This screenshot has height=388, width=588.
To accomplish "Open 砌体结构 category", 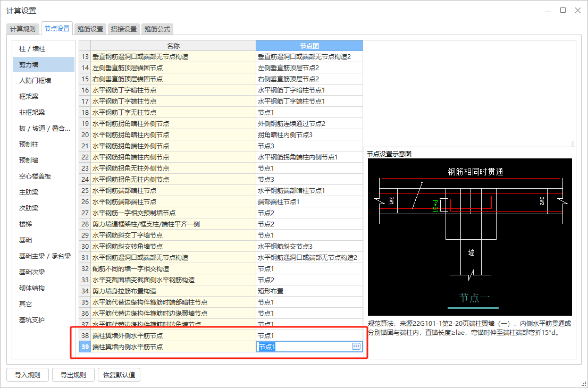I will click(x=44, y=288).
